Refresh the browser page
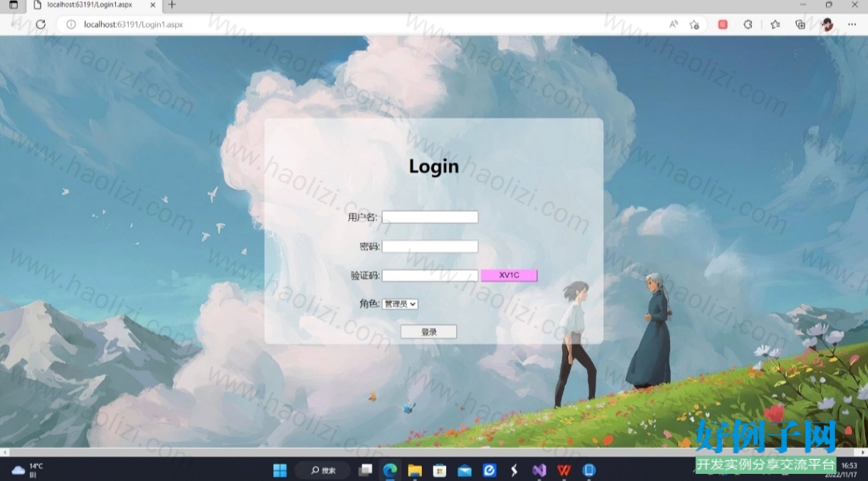The height and width of the screenshot is (481, 868). point(41,24)
